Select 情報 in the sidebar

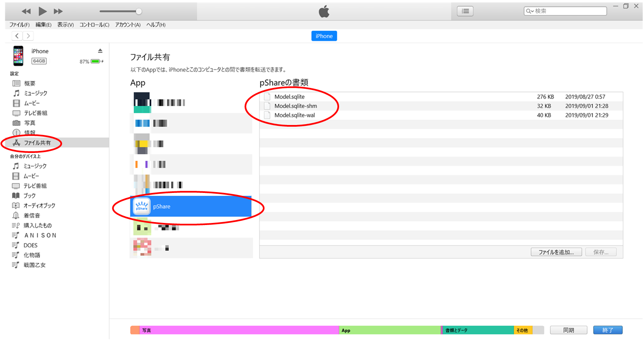(x=30, y=133)
